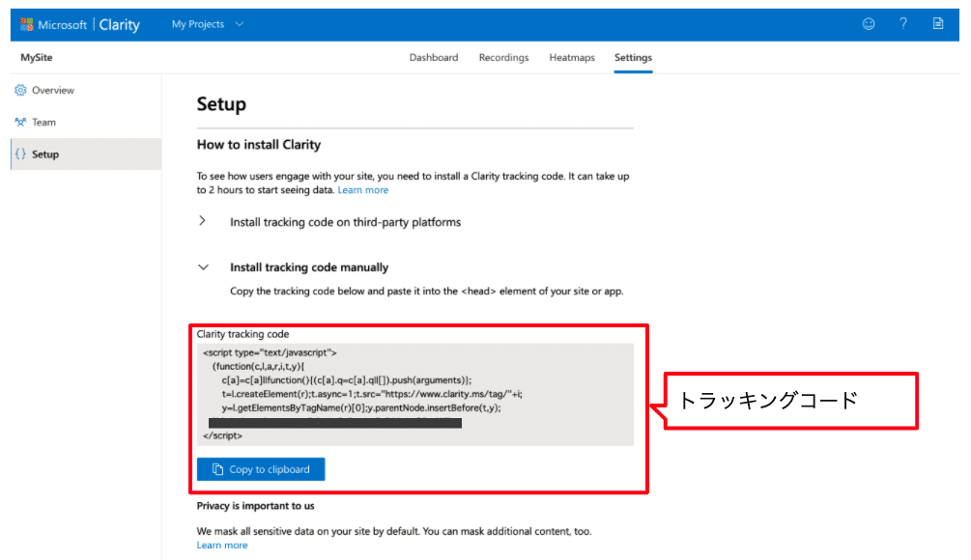This screenshot has width=971, height=560.
Task: Open the documentation page icon in the header
Action: [938, 23]
